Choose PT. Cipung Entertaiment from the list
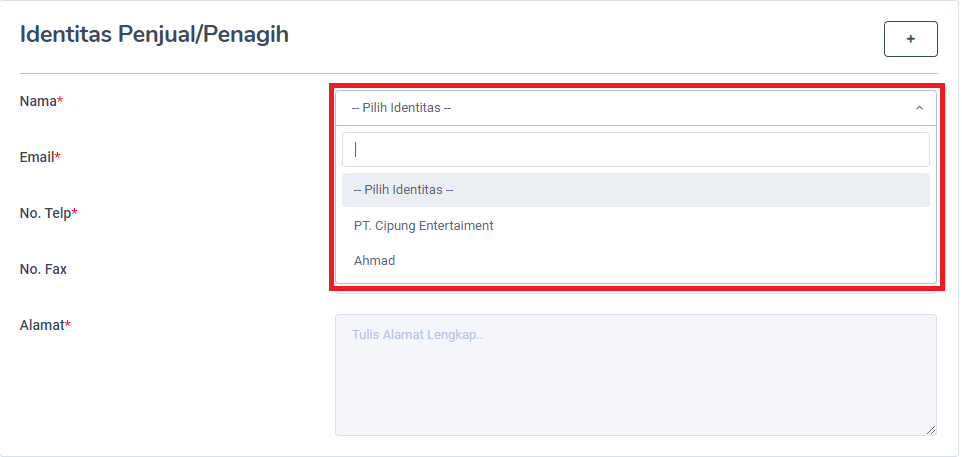Screen dimensions: 962x457 coord(424,226)
